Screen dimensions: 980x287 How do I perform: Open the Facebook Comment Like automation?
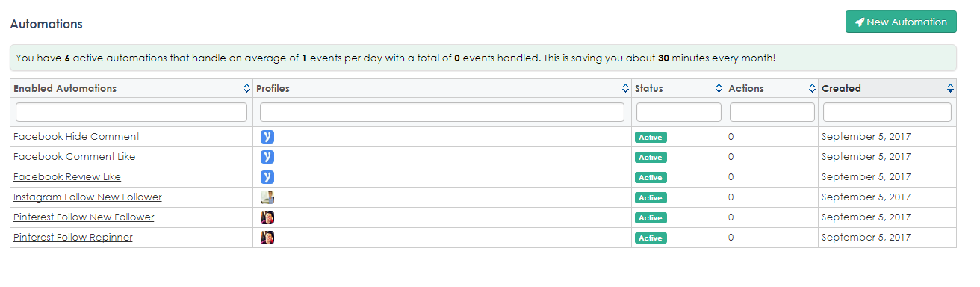coord(75,157)
